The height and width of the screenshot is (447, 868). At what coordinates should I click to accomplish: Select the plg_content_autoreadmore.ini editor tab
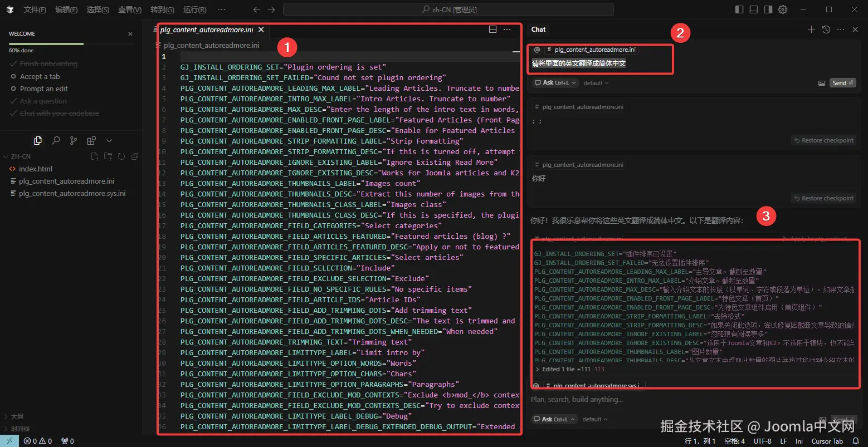(206, 30)
